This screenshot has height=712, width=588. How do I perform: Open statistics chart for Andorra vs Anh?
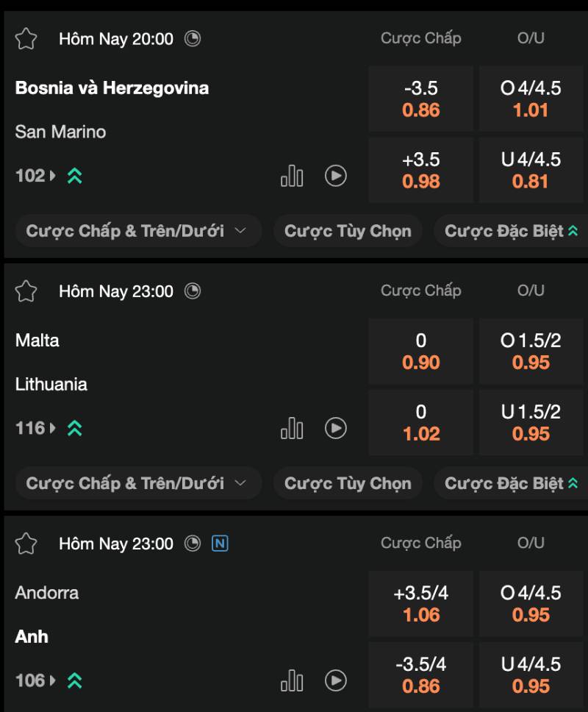coord(292,680)
